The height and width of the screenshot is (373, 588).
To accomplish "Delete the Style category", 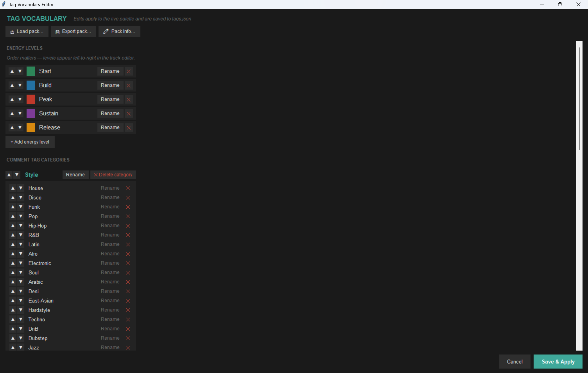I will click(113, 175).
